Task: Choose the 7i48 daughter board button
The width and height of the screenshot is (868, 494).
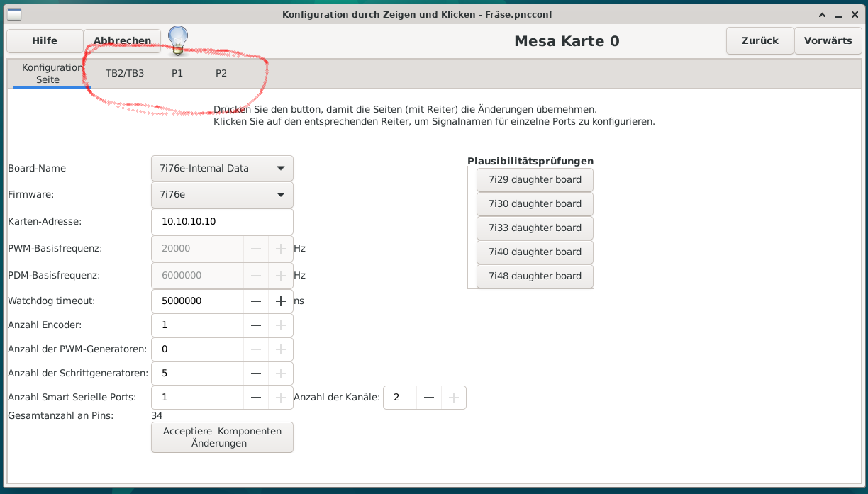Action: 535,276
